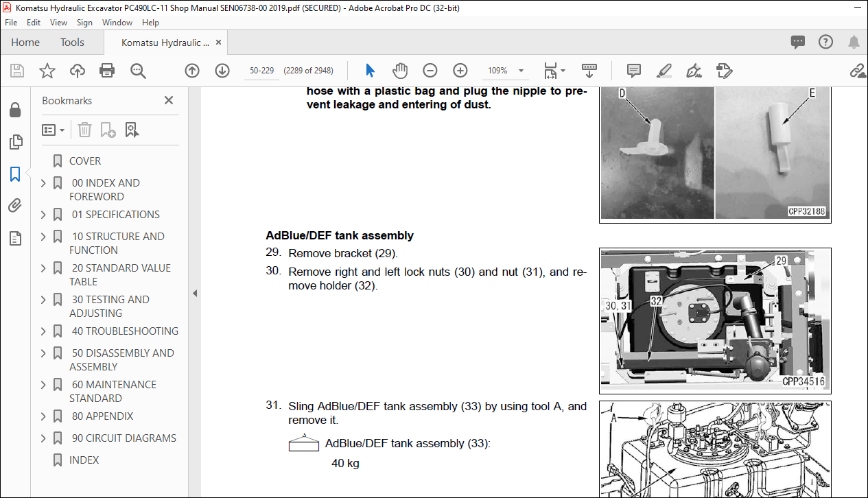
Task: Expand 01 SPECIFICATIONS bookmark
Action: (44, 215)
